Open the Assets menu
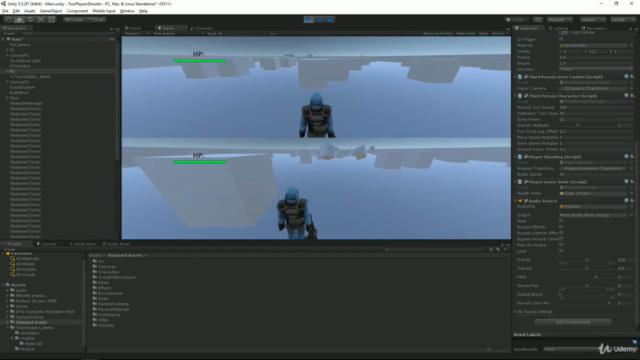 point(30,11)
